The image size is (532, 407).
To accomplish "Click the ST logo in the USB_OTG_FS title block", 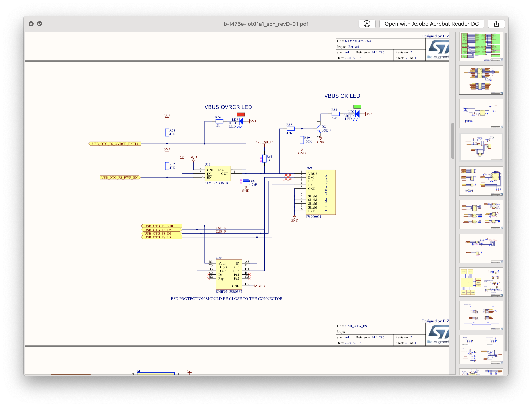I will pyautogui.click(x=438, y=332).
